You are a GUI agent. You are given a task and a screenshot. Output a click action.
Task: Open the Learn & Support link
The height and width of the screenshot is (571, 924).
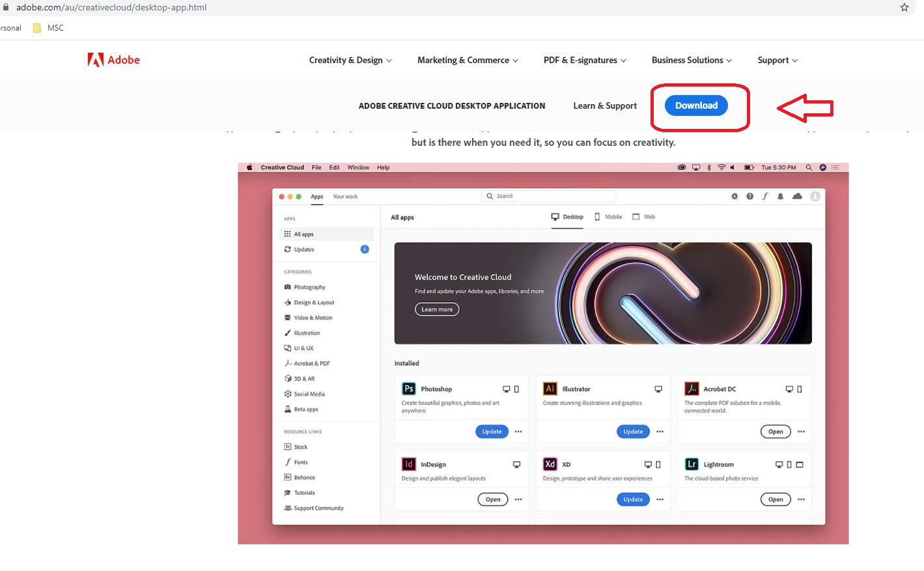coord(605,105)
